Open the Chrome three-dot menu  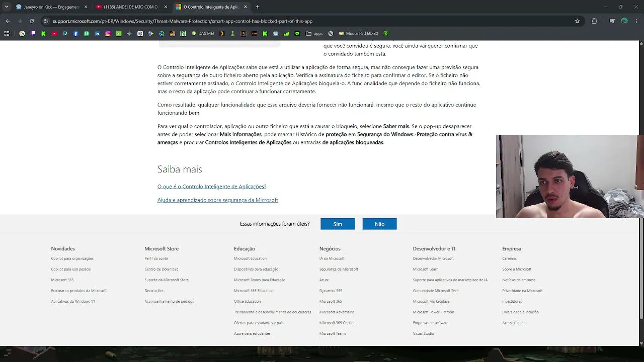636,21
